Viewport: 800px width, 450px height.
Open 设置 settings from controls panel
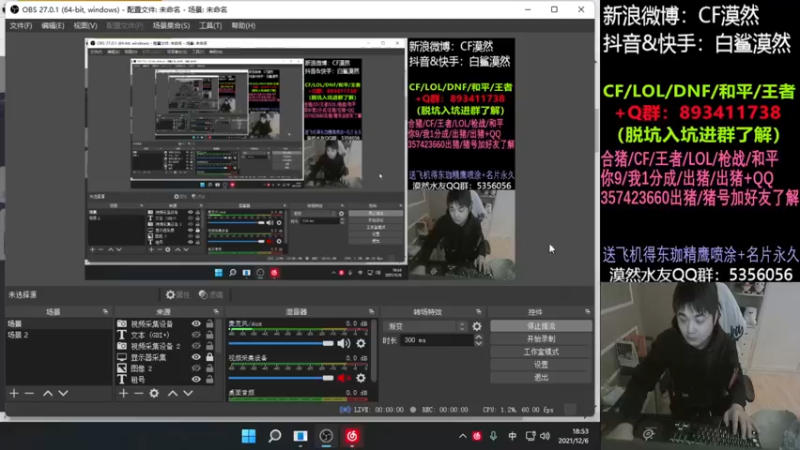(x=541, y=365)
